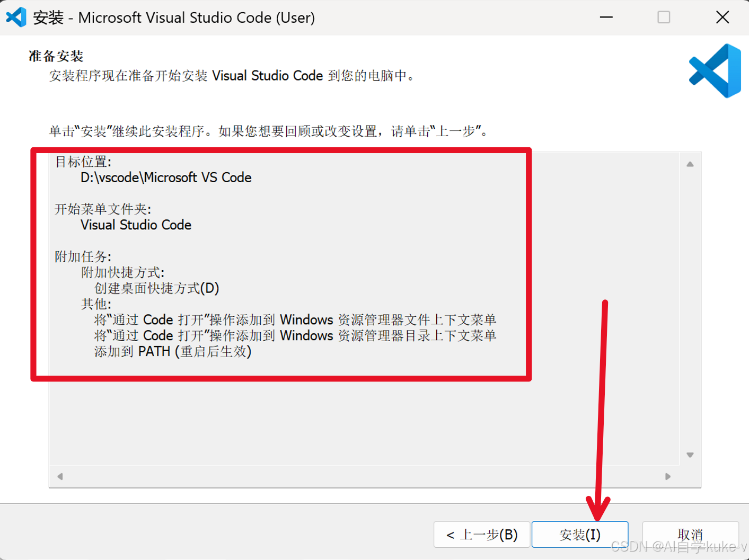Click the 其他 label
The width and height of the screenshot is (749, 560).
(x=96, y=304)
